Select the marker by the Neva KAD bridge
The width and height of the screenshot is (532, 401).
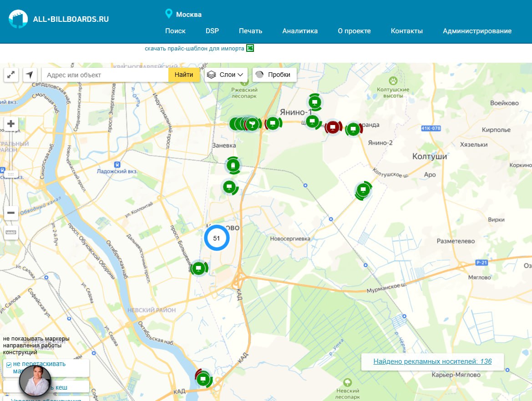(x=203, y=379)
